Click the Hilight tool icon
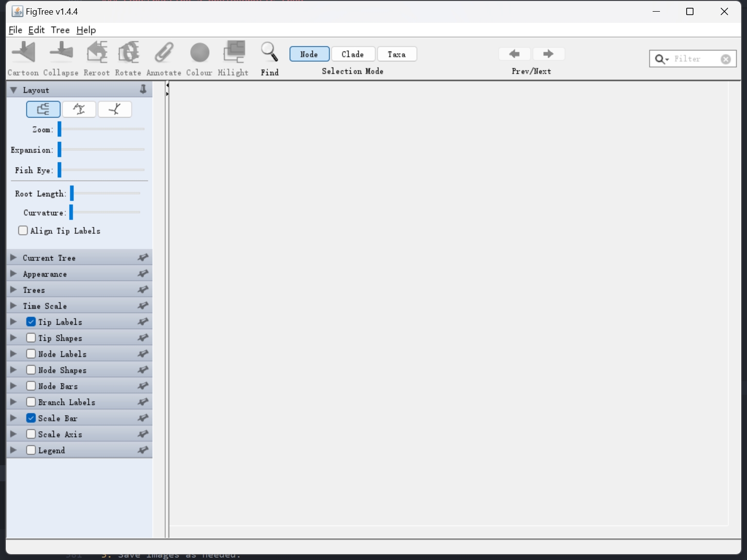Viewport: 747px width, 560px height. tap(233, 52)
